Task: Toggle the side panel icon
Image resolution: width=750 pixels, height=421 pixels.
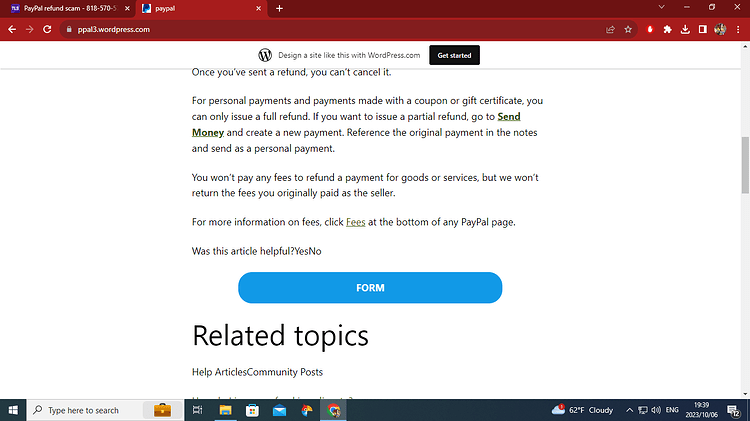Action: coord(703,30)
